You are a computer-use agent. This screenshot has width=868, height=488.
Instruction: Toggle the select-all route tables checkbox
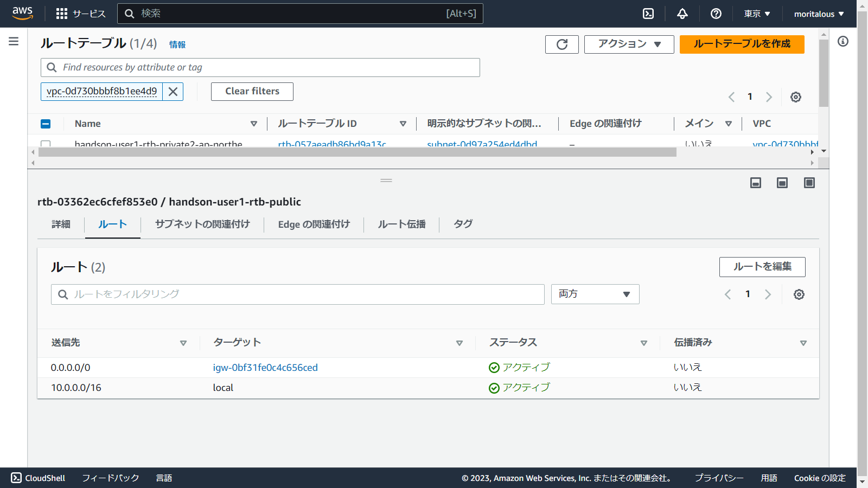pos(46,124)
